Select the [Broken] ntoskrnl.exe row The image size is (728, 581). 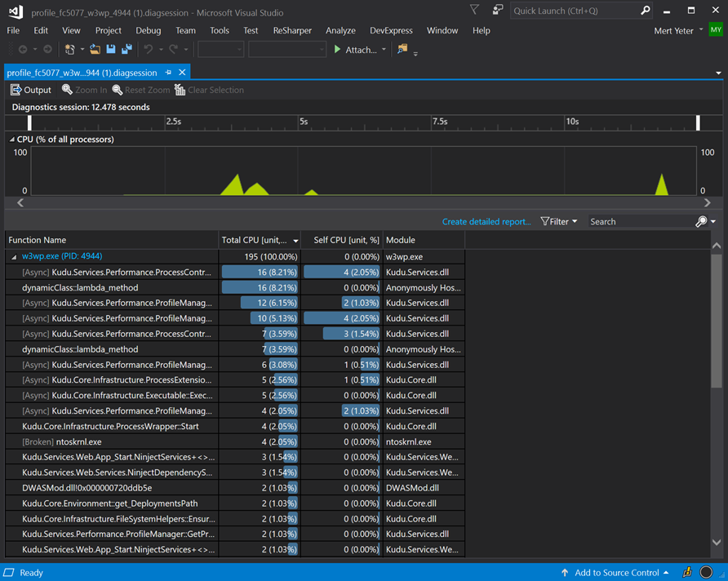(x=235, y=441)
